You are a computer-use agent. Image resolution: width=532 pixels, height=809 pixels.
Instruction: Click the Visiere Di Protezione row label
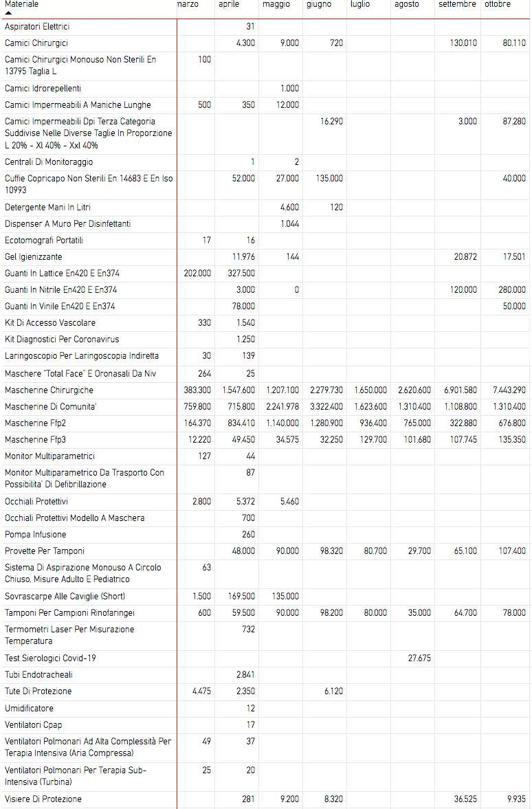tap(43, 799)
